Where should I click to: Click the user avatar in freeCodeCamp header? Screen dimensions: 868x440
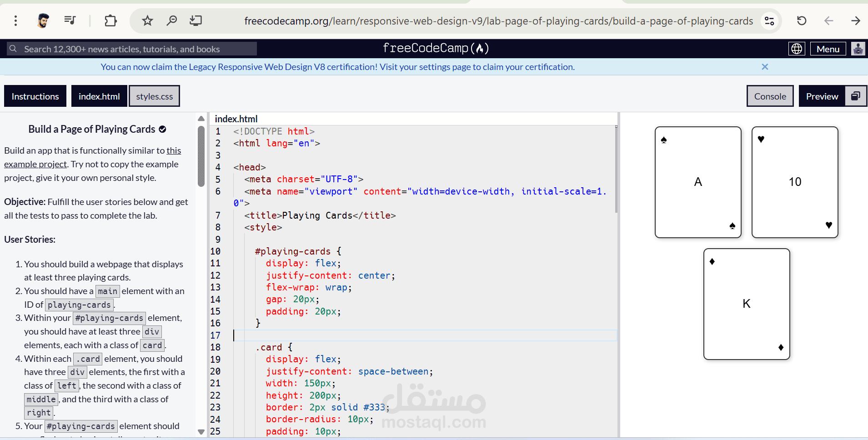coord(858,49)
